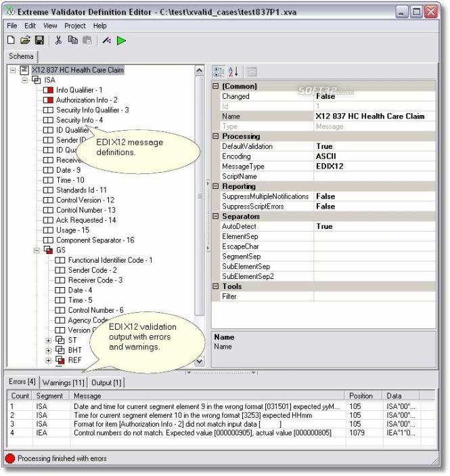Switch property grid to Categorized view

219,72
